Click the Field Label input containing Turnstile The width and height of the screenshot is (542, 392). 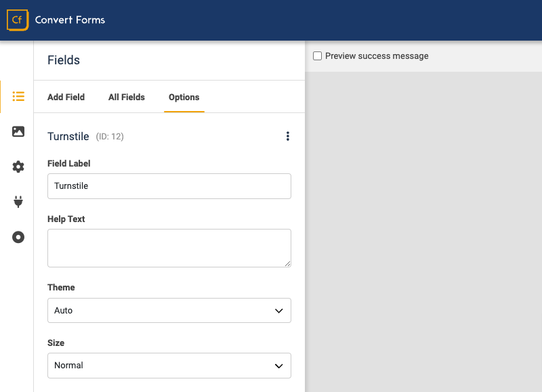(x=169, y=186)
